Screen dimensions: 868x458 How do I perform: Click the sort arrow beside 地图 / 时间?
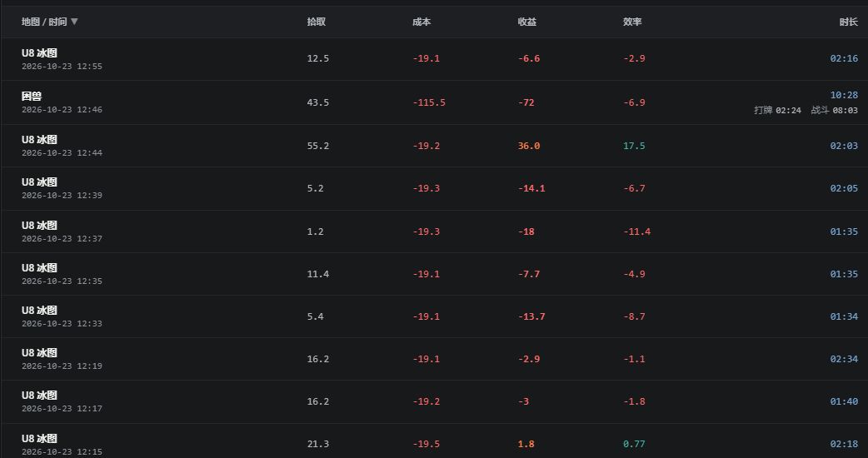click(x=74, y=22)
